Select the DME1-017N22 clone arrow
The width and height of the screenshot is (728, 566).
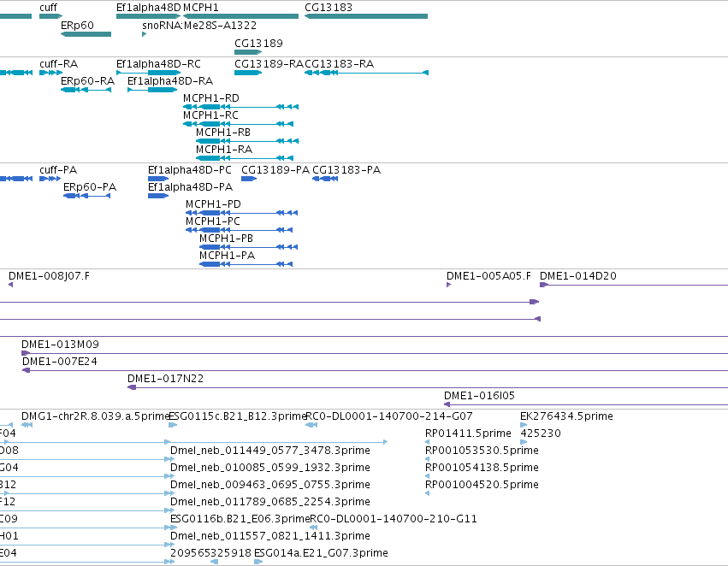(132, 387)
